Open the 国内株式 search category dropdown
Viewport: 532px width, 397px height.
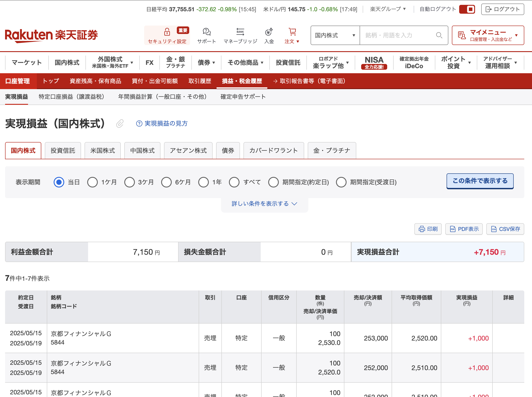(x=335, y=35)
